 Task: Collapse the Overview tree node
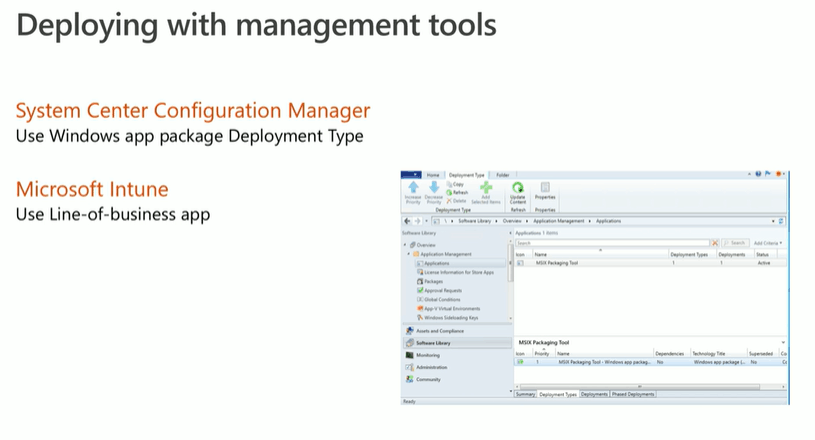pyautogui.click(x=405, y=245)
